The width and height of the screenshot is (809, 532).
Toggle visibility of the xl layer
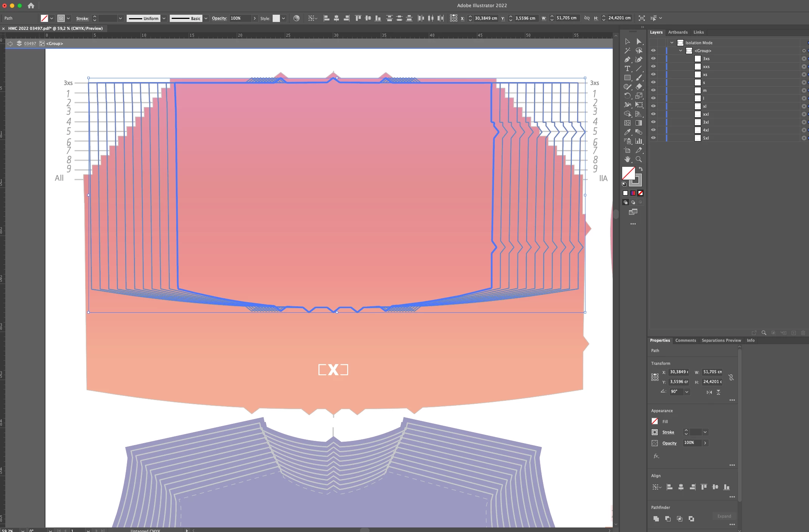653,106
